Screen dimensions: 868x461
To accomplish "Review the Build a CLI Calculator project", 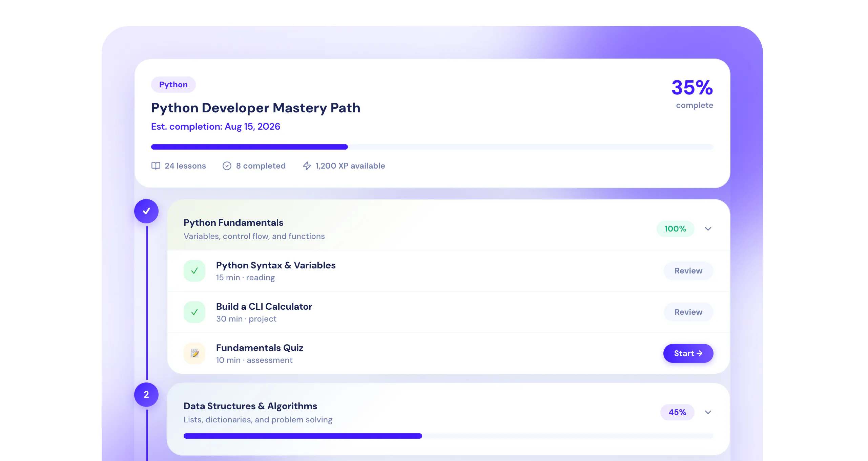I will point(688,312).
